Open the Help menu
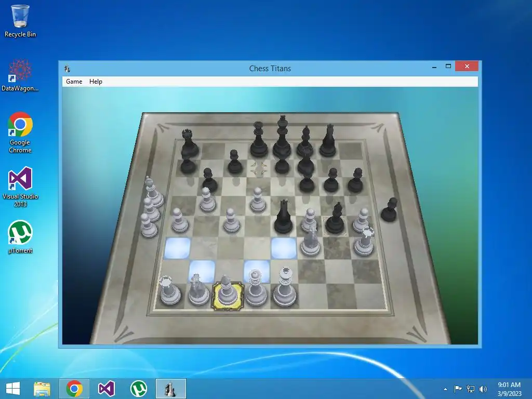The height and width of the screenshot is (399, 532). (96, 82)
